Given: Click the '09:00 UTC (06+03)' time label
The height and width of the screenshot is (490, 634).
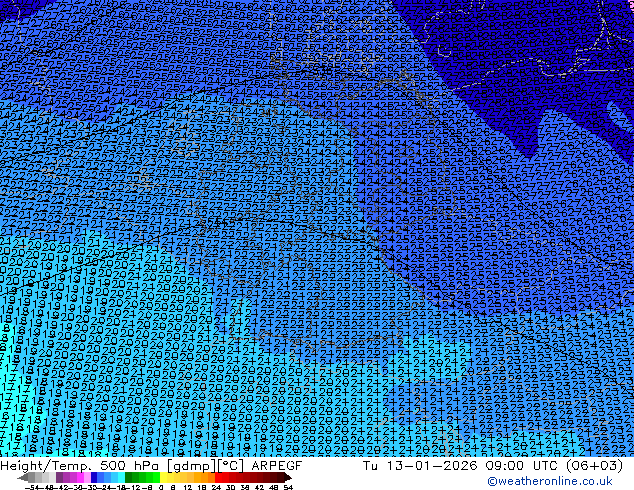Looking at the screenshot, I should [x=553, y=466].
